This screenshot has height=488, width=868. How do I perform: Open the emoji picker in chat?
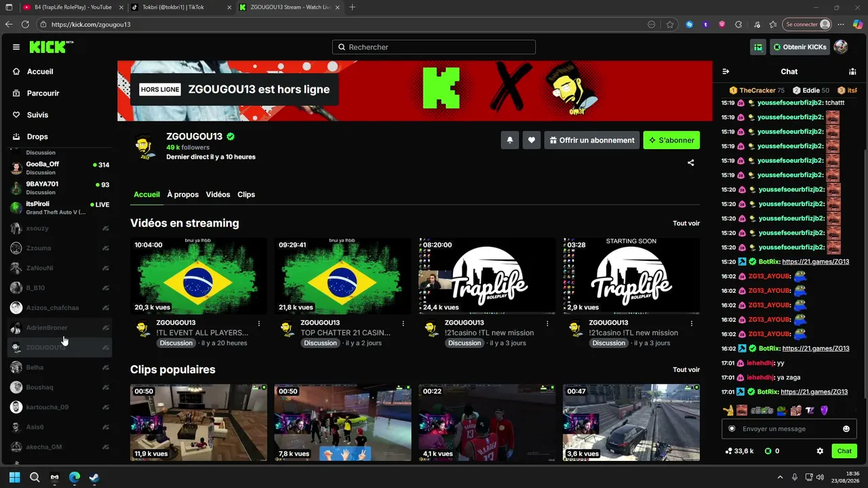tap(846, 429)
